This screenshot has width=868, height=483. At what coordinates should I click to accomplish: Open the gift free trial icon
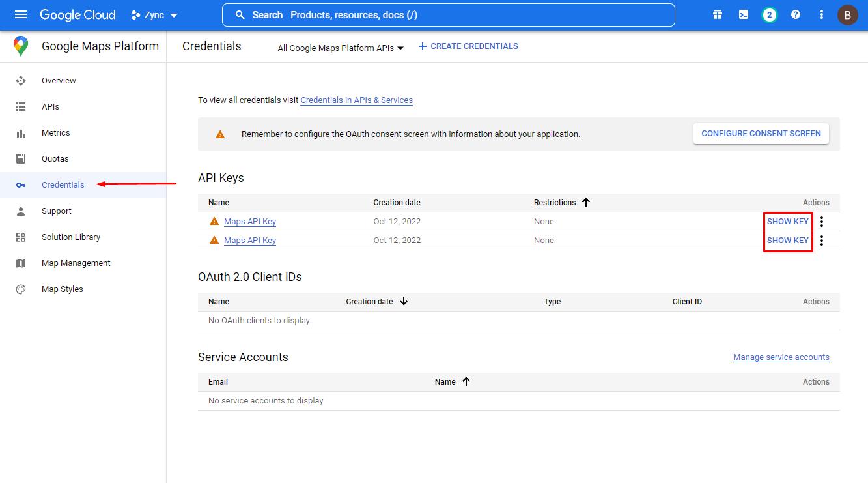(718, 14)
